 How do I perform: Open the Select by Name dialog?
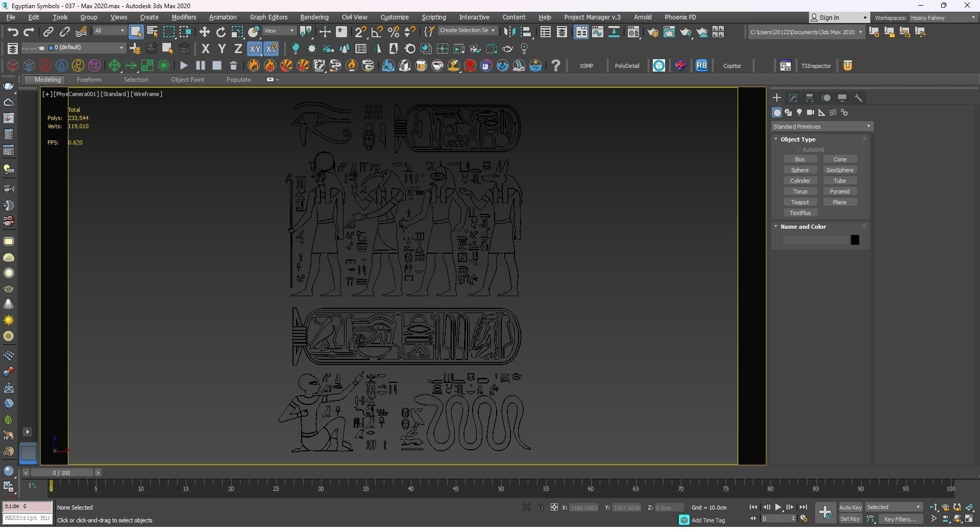click(x=152, y=32)
